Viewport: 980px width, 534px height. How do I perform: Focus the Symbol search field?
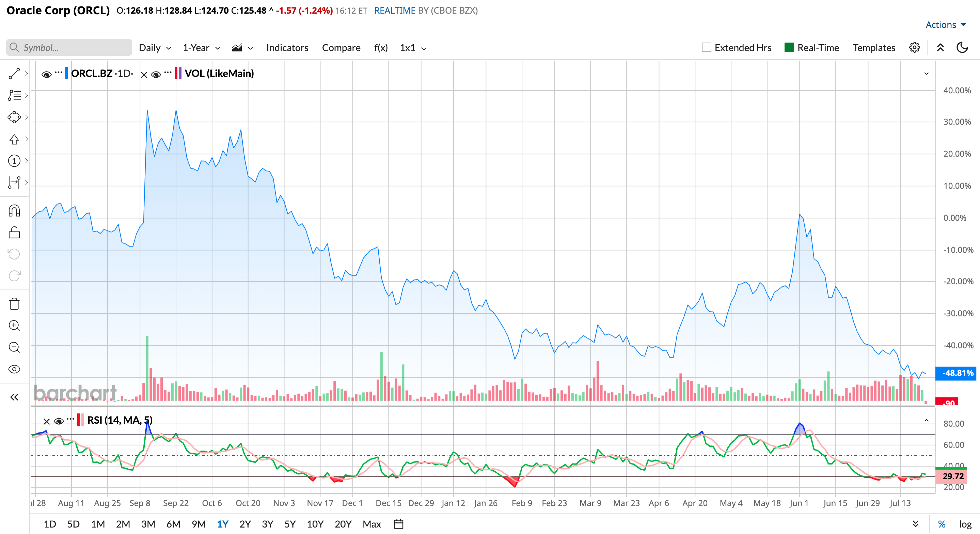click(x=69, y=48)
